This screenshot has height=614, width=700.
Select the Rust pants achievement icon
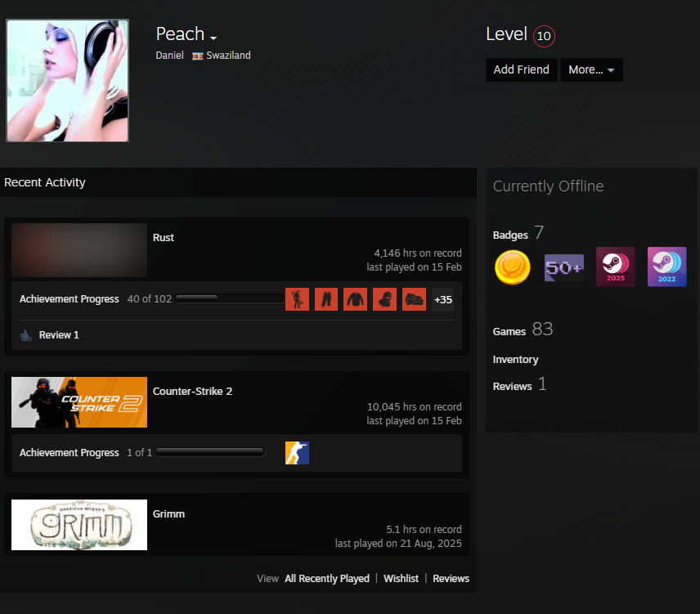pyautogui.click(x=326, y=299)
